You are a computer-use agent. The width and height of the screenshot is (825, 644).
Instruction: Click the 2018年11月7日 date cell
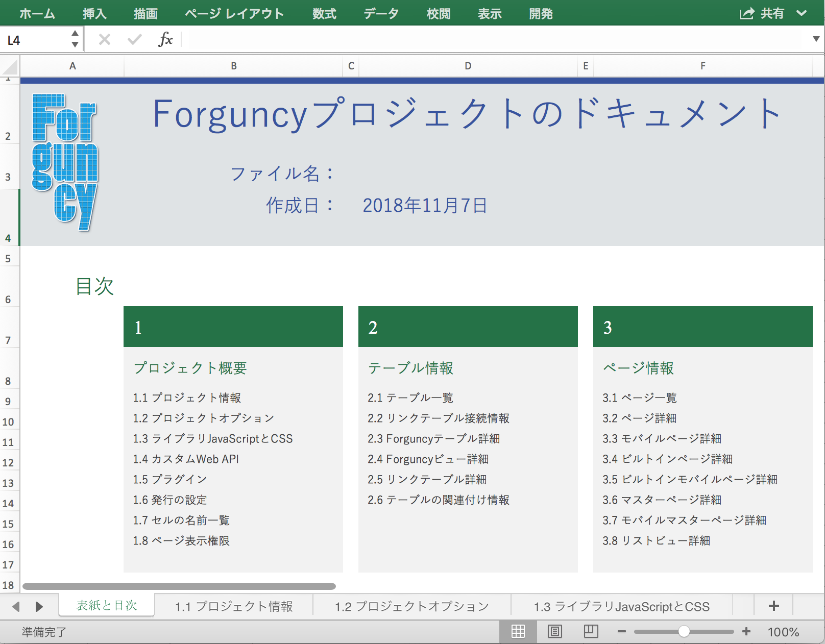pyautogui.click(x=425, y=205)
